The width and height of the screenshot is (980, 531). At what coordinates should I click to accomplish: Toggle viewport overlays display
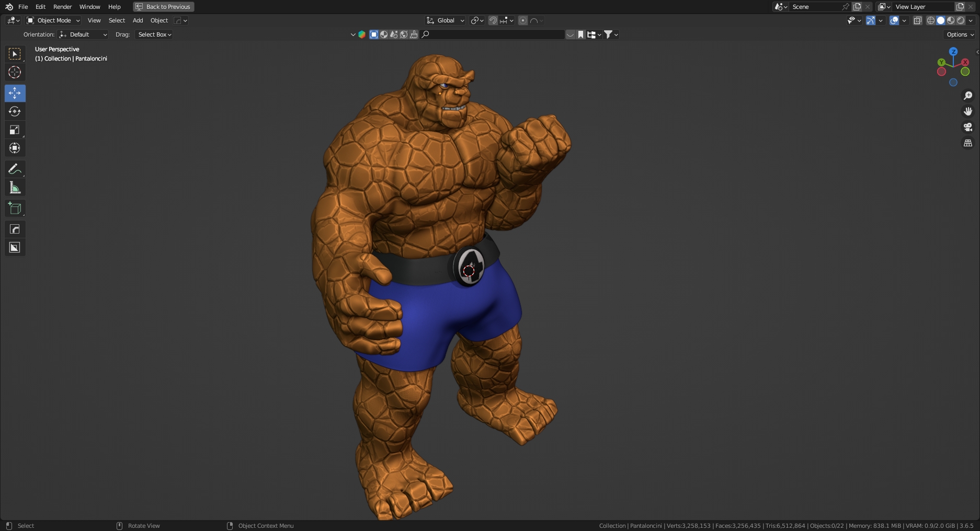pyautogui.click(x=894, y=20)
